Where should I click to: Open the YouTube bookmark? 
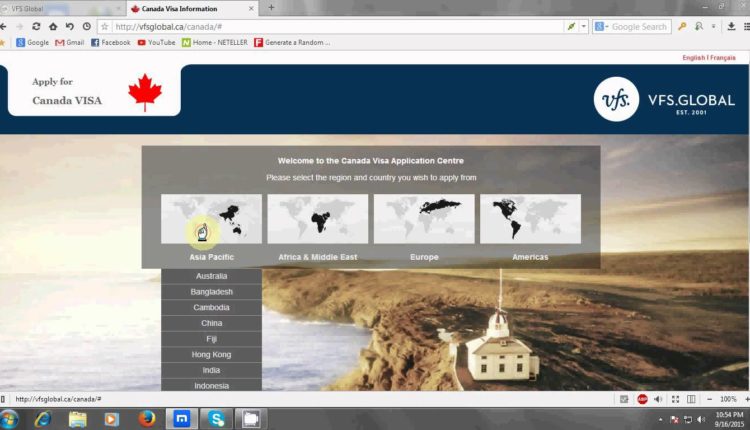[x=156, y=43]
